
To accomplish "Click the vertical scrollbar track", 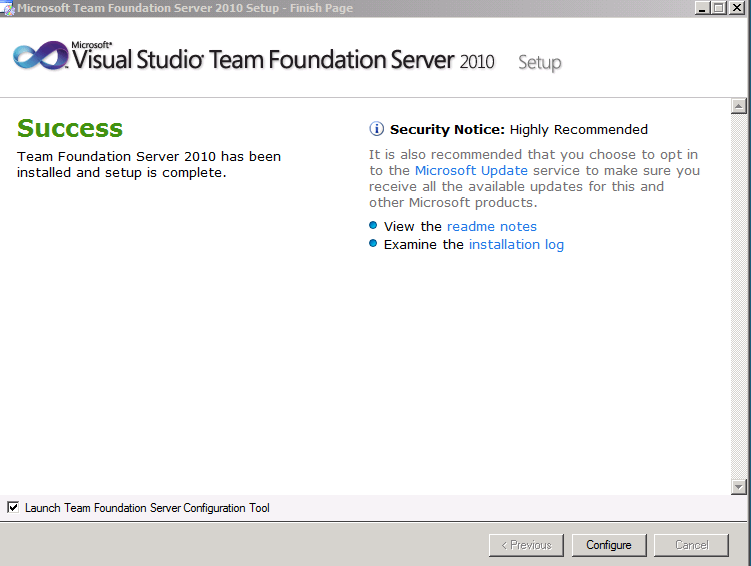I will tap(739, 300).
